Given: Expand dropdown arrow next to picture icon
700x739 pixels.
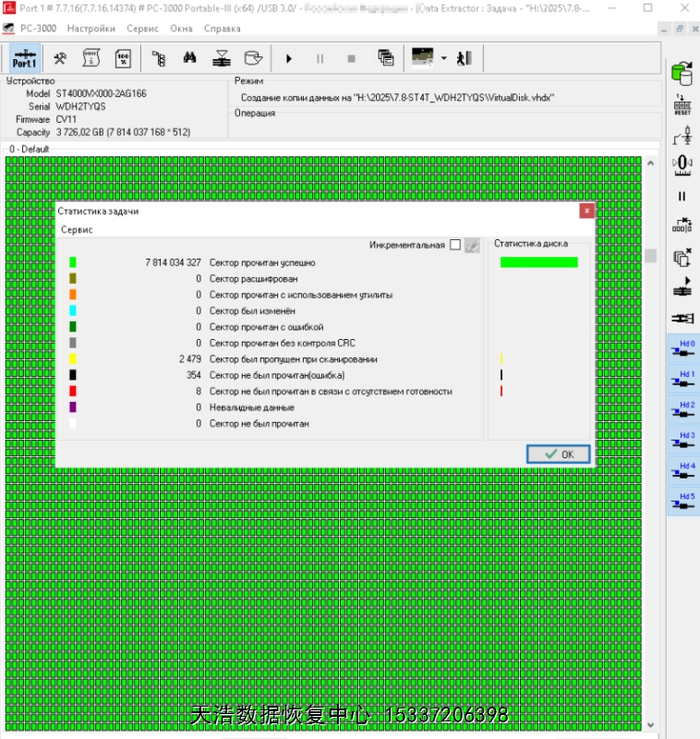Looking at the screenshot, I should click(444, 58).
